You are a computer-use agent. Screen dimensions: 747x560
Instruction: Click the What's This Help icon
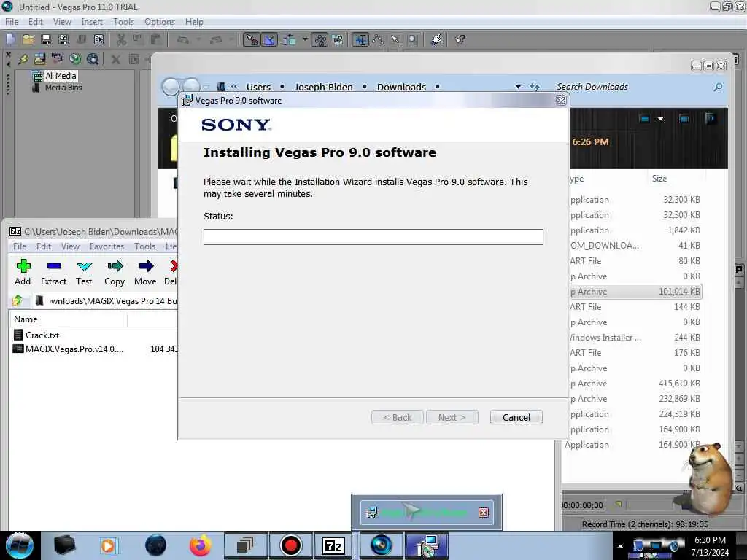click(460, 39)
